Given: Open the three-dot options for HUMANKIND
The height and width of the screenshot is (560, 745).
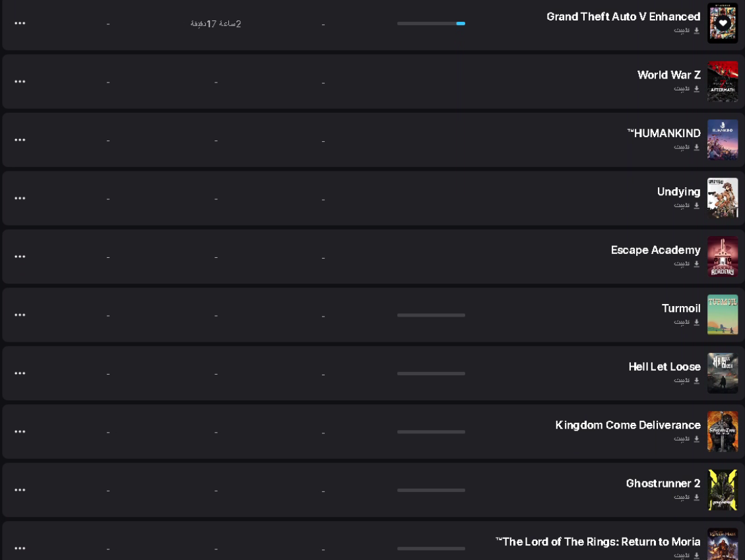Looking at the screenshot, I should (20, 140).
